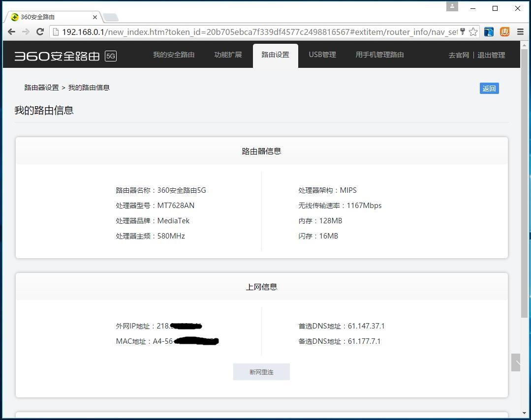Switch to the 路由设置 tab

(275, 55)
